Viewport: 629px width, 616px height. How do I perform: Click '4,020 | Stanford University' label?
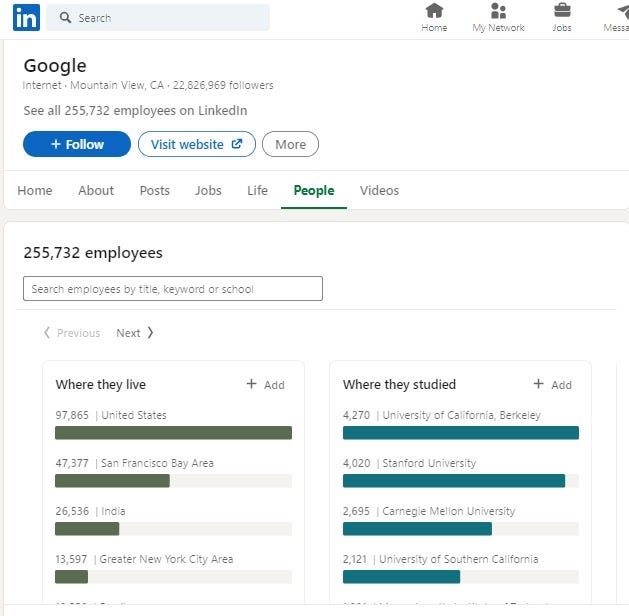[410, 463]
